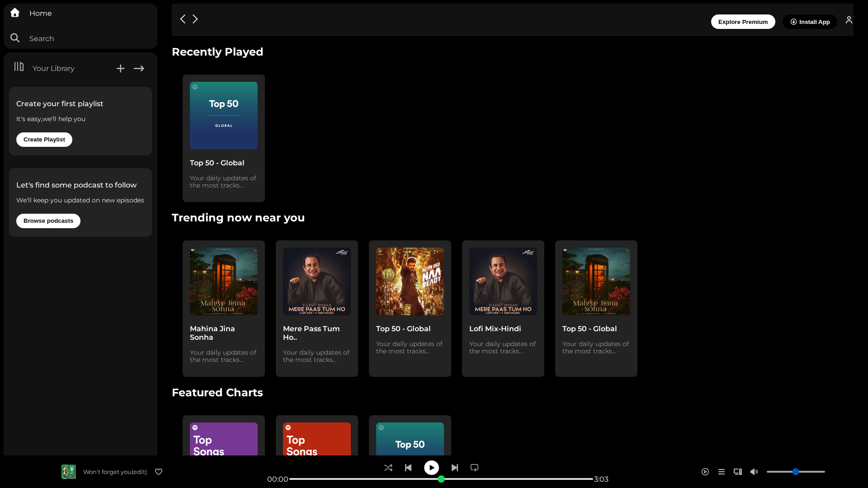868x488 pixels.
Task: Click the volume slider handle
Action: point(796,472)
